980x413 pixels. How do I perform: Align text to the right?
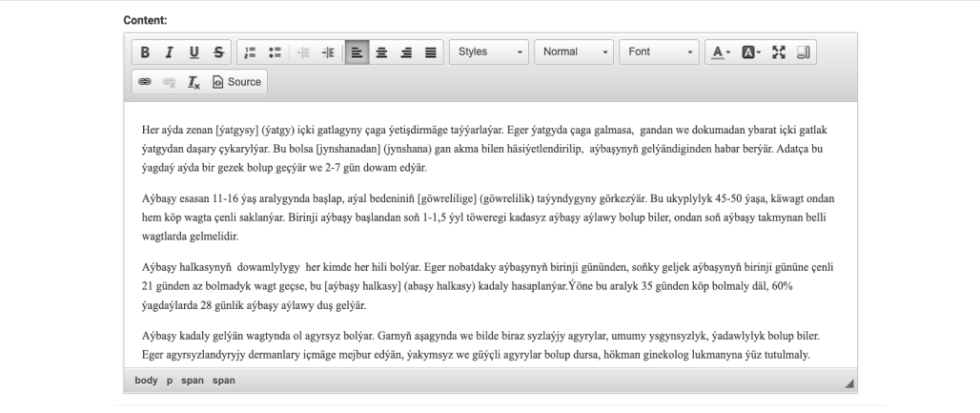[405, 52]
